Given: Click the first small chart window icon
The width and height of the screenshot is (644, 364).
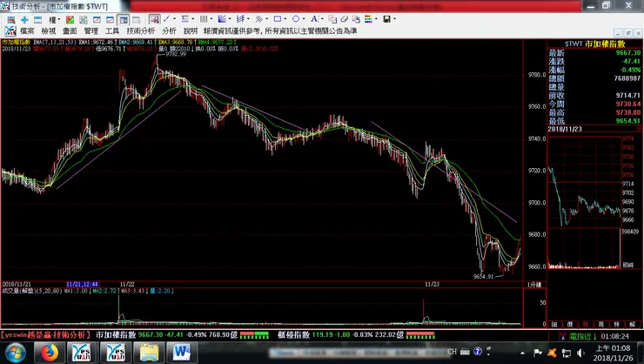Looking at the screenshot, I should coord(97,19).
